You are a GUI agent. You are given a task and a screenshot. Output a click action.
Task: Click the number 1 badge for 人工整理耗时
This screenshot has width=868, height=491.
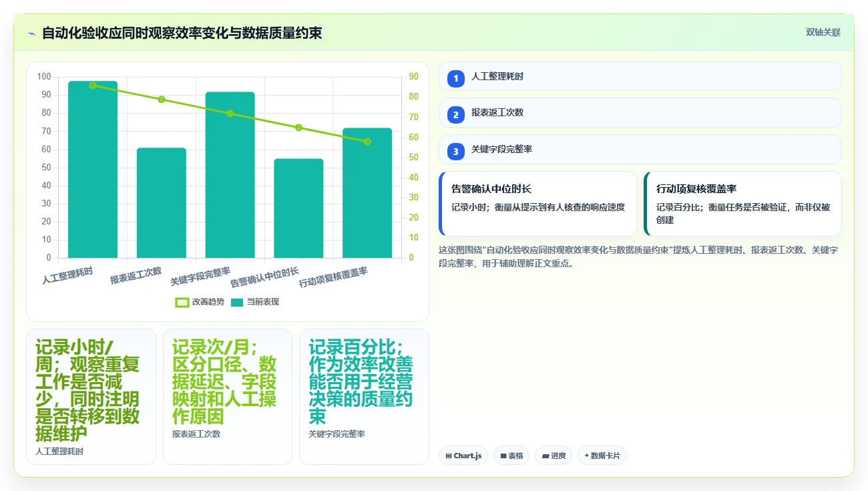(x=456, y=79)
